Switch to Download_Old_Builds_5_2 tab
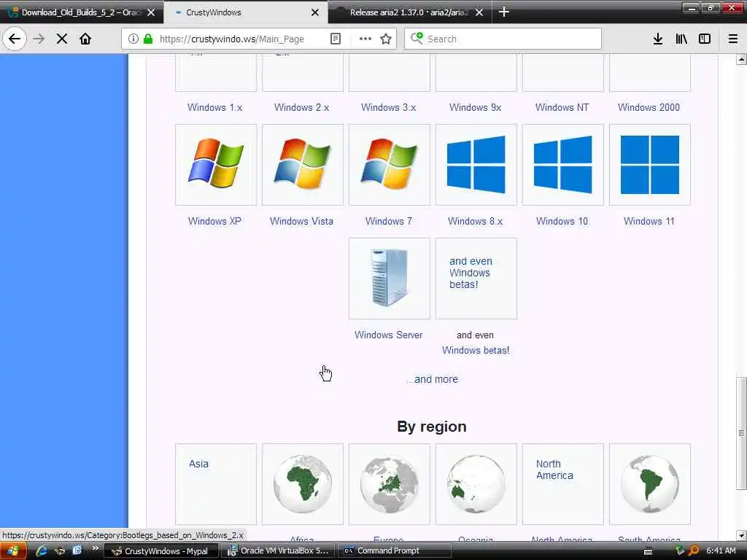Viewport: 747px width, 560px height. [x=81, y=12]
